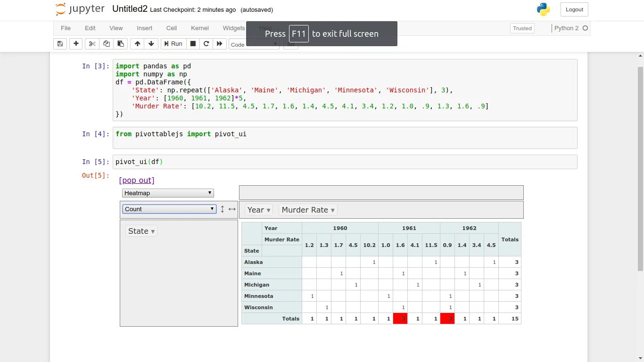This screenshot has width=644, height=362.
Task: Insert a cell below with the plus icon
Action: [76, 44]
